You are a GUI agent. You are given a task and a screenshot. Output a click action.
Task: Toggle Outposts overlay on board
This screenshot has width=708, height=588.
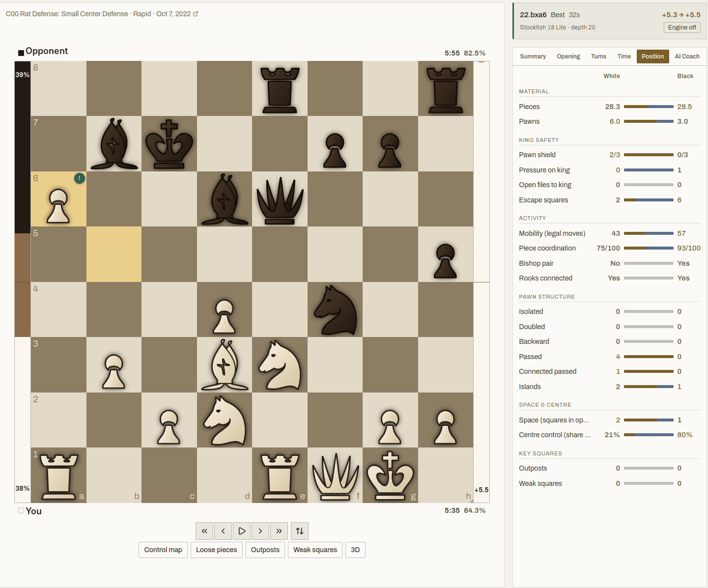265,550
